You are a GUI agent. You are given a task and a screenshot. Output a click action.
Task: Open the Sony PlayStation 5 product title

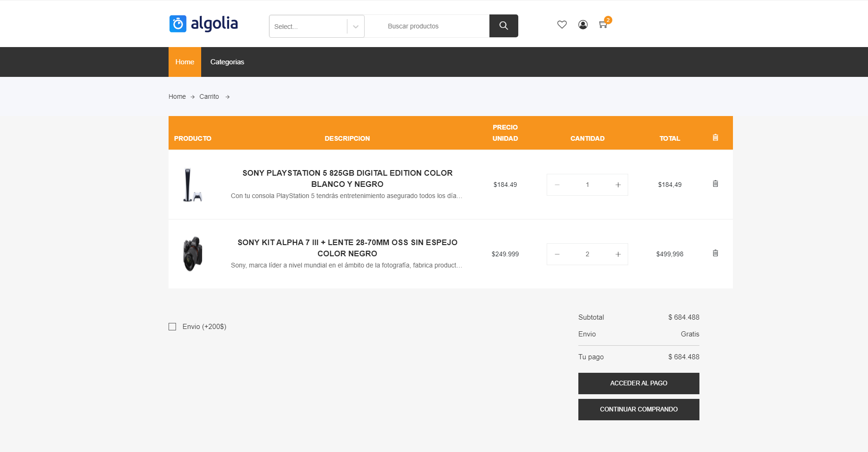point(347,178)
